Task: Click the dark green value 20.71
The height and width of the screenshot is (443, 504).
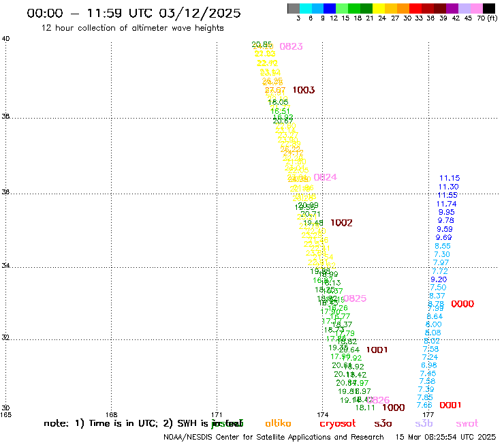Action: 311,214
